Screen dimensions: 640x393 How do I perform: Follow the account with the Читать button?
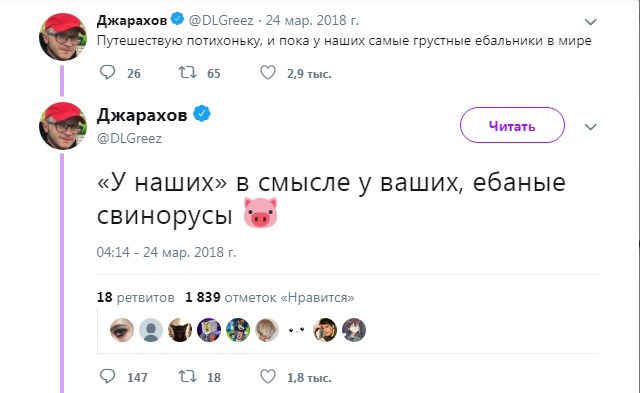click(x=512, y=125)
